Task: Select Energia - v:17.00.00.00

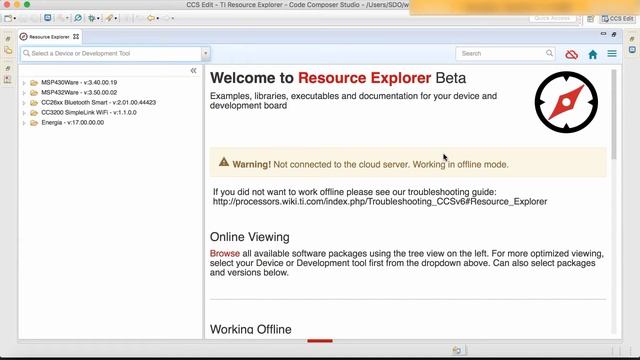Action: pyautogui.click(x=73, y=122)
